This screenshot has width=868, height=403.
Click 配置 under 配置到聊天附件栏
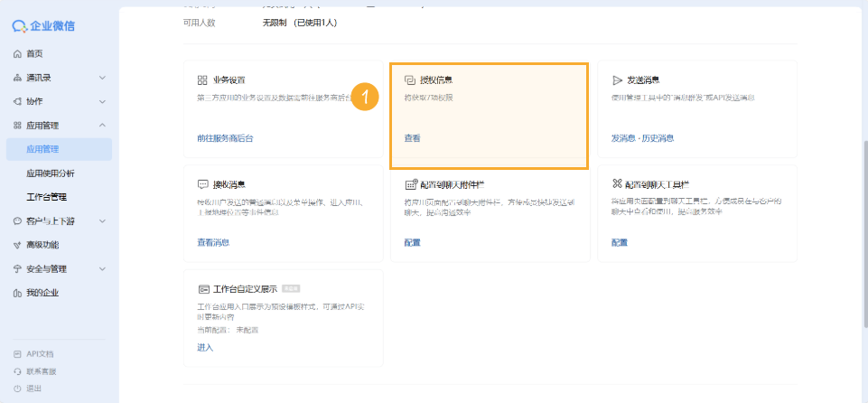413,242
